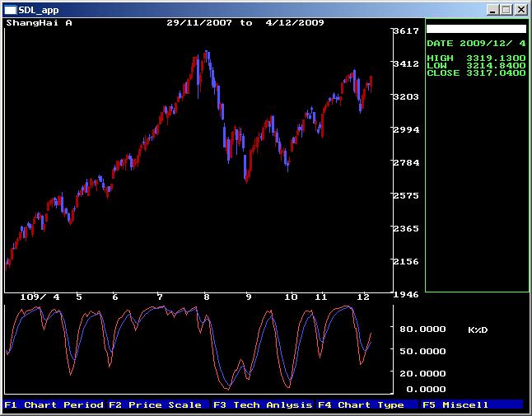Click month 10 on the time axis
Image resolution: width=532 pixels, height=416 pixels.
click(x=291, y=297)
